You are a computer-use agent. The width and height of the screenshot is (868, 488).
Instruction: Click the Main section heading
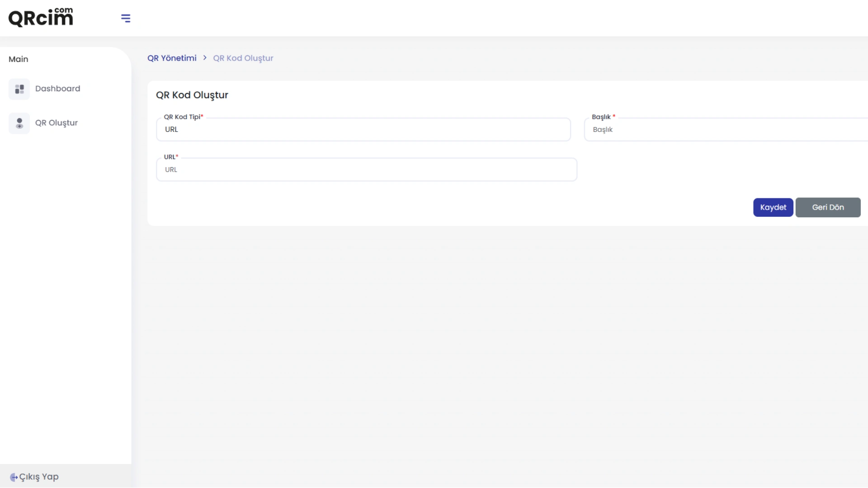[19, 59]
